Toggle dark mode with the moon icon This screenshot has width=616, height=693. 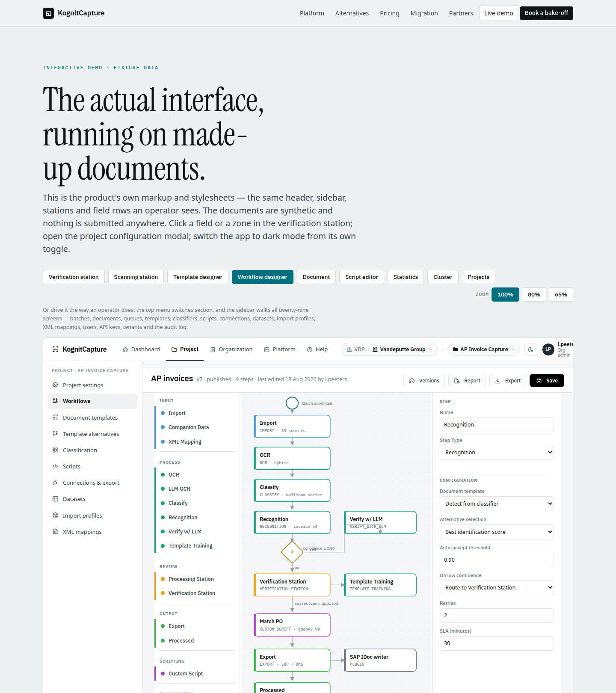coord(530,349)
